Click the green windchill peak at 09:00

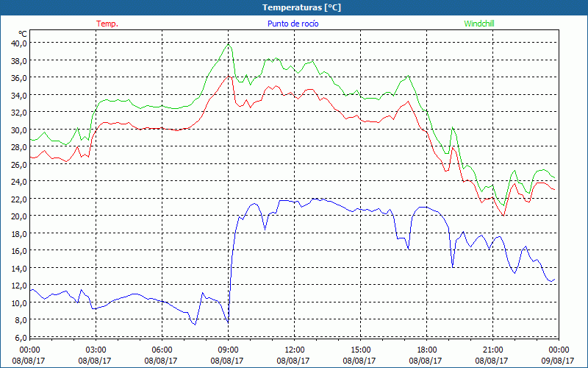pos(228,44)
